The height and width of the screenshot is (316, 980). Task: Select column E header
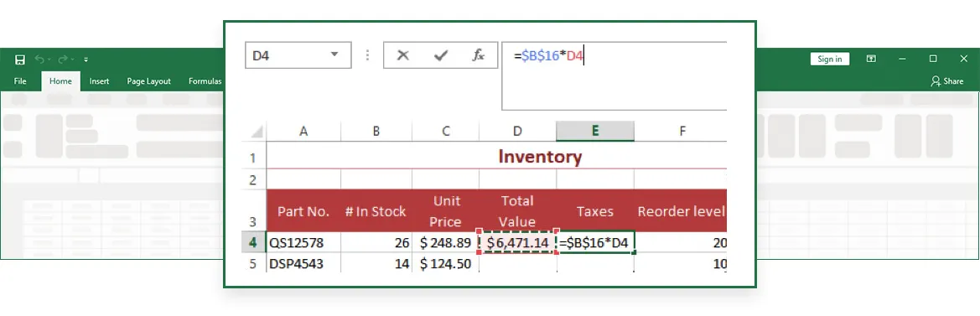[595, 131]
